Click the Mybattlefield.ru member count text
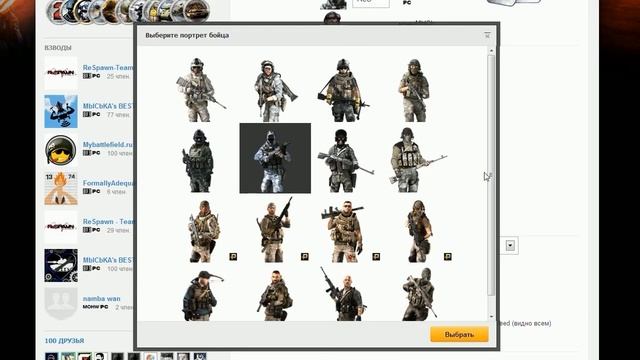Image resolution: width=640 pixels, height=360 pixels. click(x=120, y=153)
